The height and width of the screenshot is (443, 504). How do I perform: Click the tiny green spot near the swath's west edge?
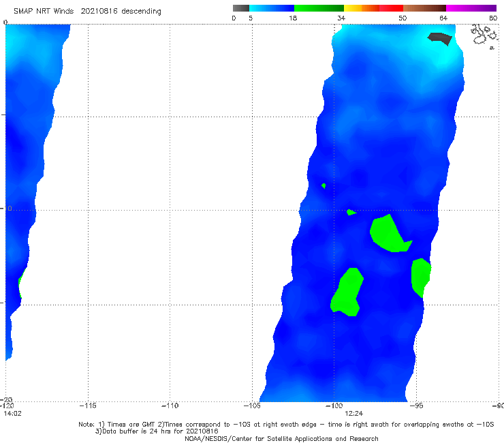pyautogui.click(x=324, y=185)
